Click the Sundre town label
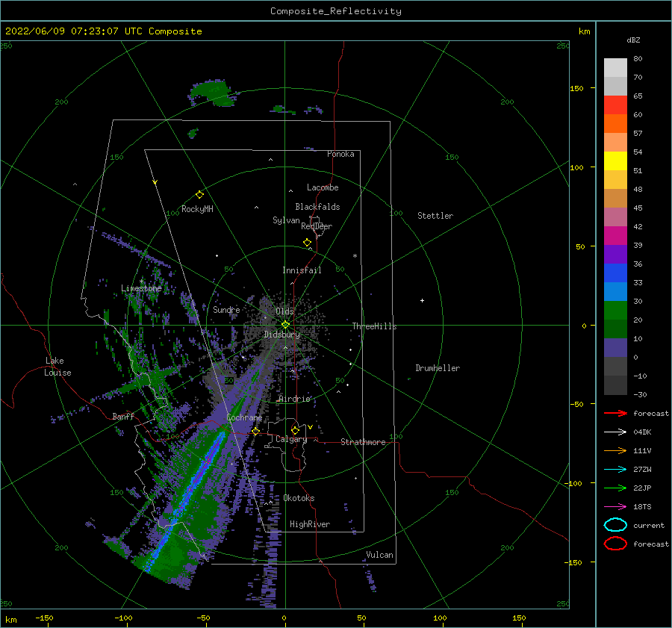Viewport: 672px width, 628px height. coord(226,309)
